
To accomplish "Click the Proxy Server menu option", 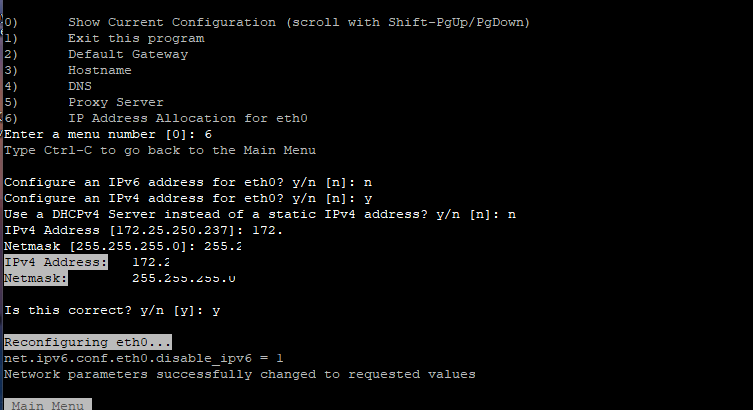I will (x=84, y=102).
